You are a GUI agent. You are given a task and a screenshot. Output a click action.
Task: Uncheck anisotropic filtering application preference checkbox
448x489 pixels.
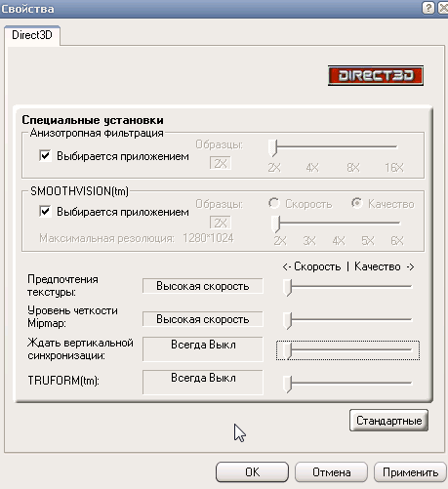45,155
